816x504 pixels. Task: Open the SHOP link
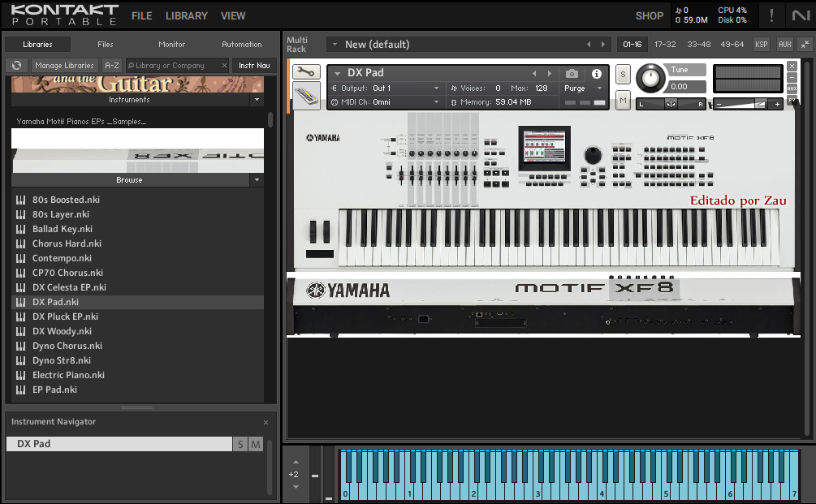[649, 15]
